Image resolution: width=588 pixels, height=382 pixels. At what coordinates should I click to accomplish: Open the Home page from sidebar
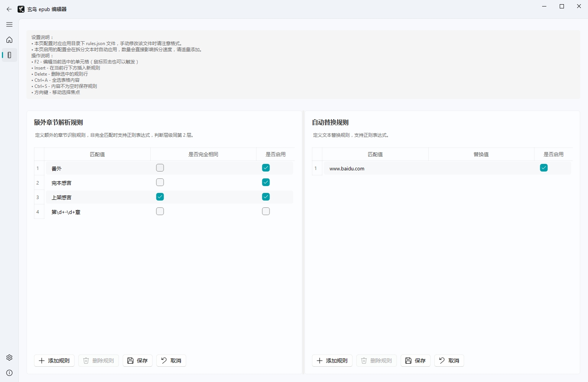(10, 40)
